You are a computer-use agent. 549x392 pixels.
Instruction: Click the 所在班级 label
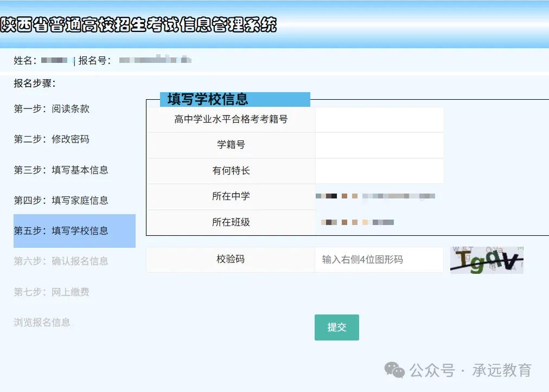pyautogui.click(x=231, y=222)
